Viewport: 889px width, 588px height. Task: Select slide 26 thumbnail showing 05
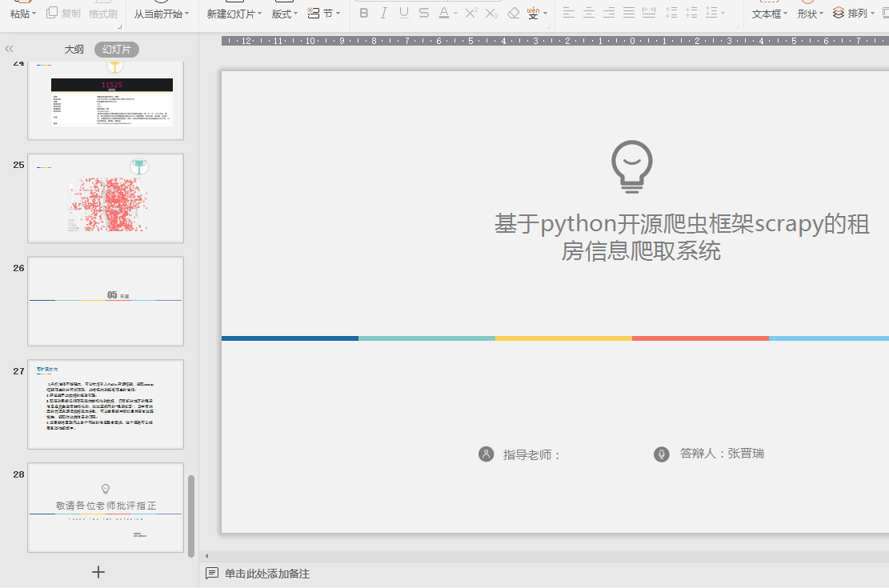106,301
